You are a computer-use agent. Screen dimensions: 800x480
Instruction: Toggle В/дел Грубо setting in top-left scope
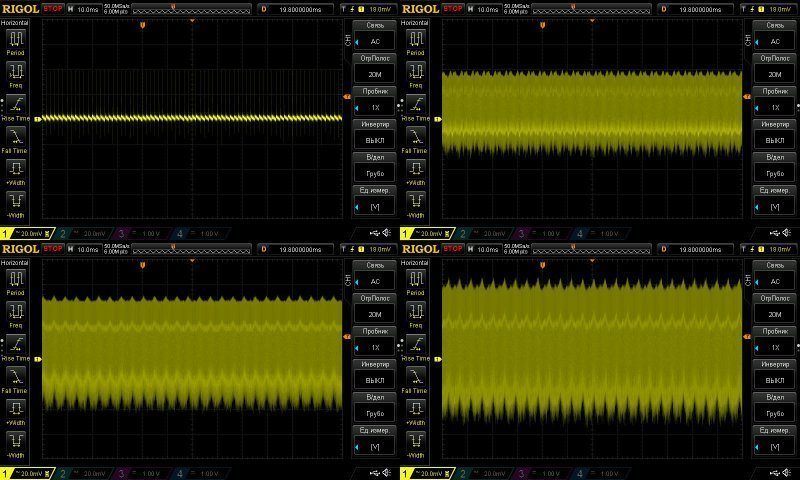[374, 167]
